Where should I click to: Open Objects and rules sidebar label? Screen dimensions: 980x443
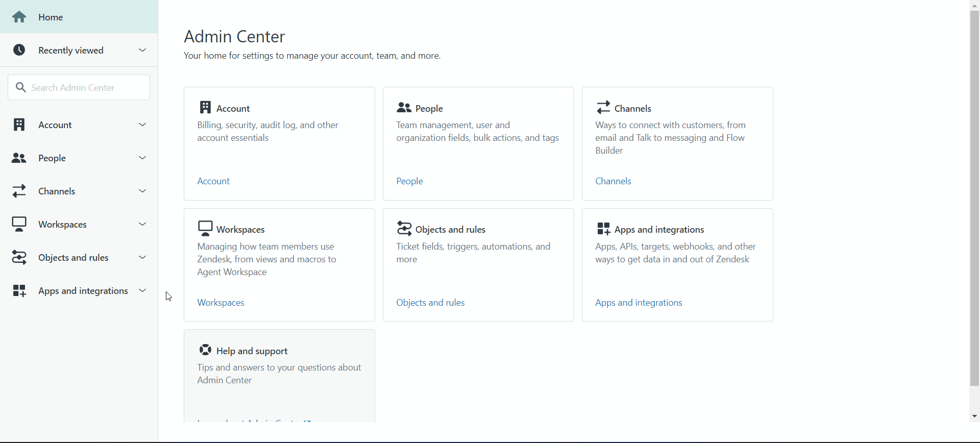(x=73, y=258)
